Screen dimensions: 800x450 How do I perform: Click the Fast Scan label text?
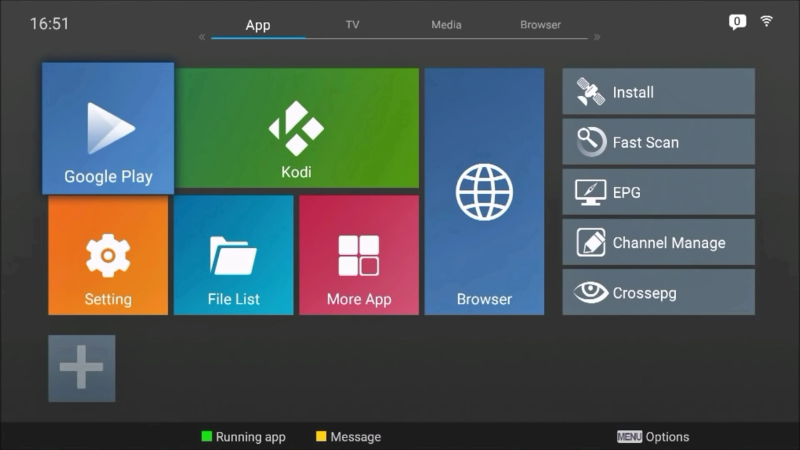tap(646, 142)
